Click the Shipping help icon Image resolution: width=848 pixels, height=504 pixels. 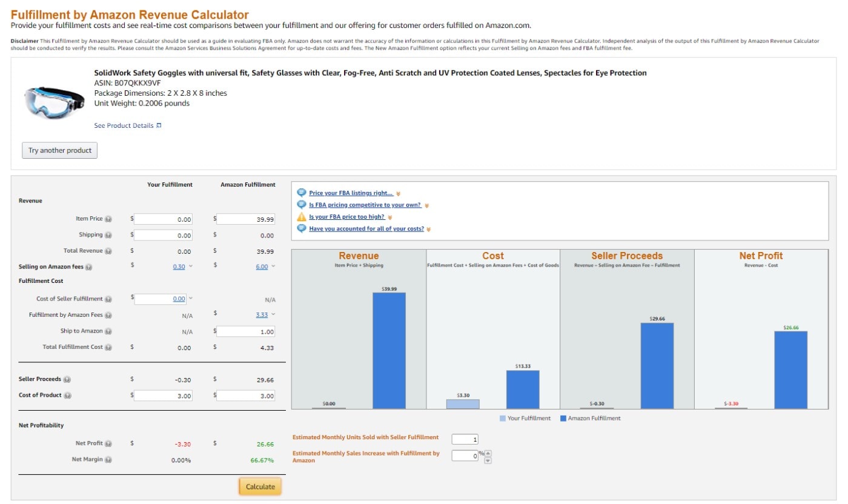coord(108,235)
